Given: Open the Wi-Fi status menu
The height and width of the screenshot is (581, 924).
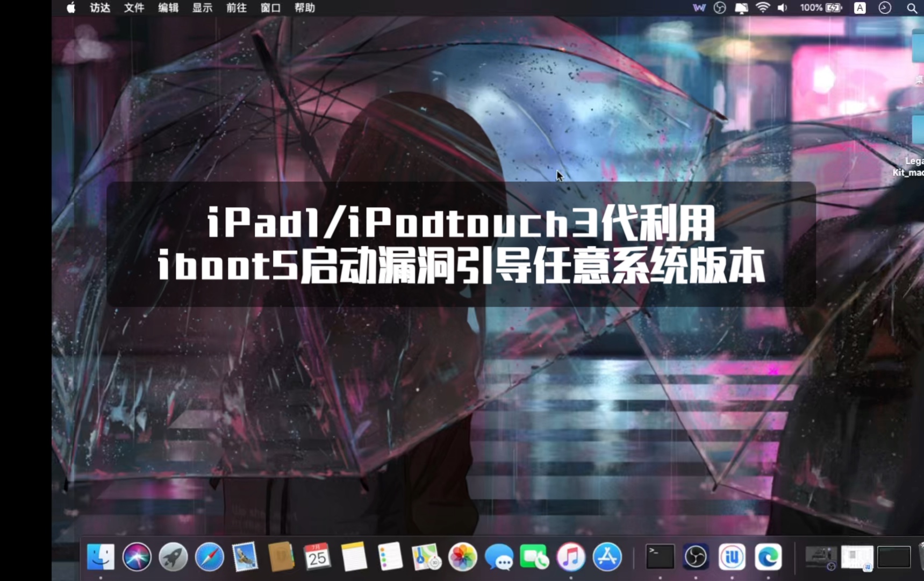Looking at the screenshot, I should [x=762, y=8].
